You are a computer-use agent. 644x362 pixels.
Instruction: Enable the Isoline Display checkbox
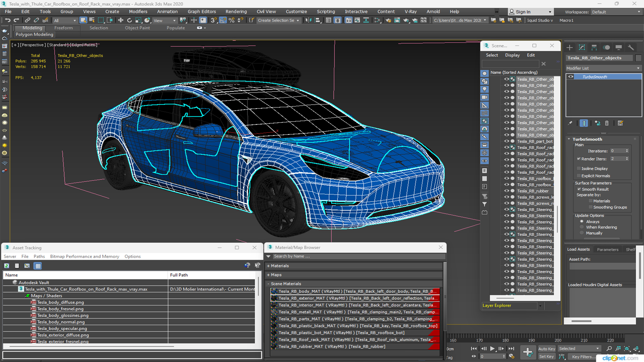(579, 169)
